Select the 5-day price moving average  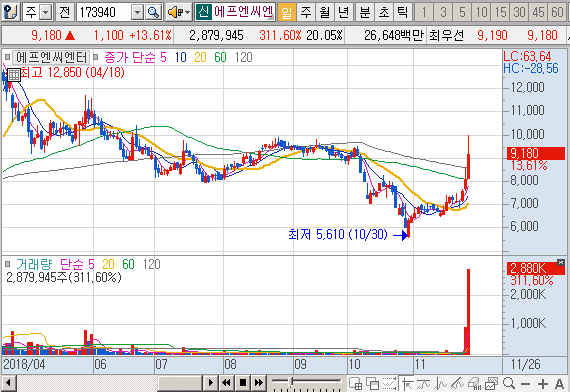163,57
